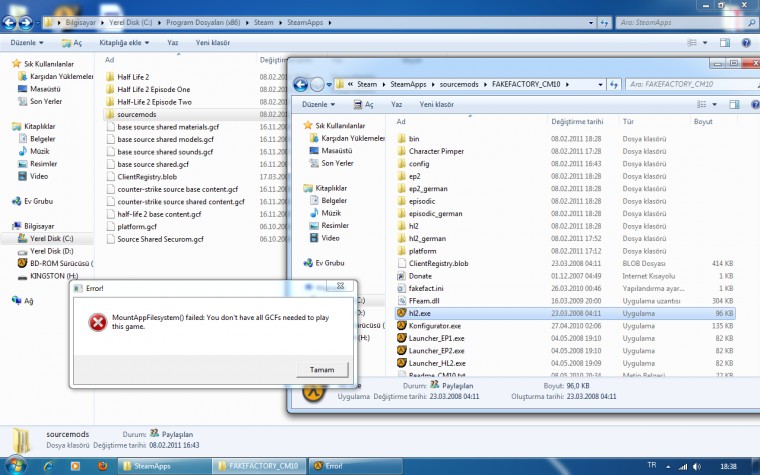The image size is (760, 475).
Task: Switch to SteamApps taskbar button
Action: [x=164, y=466]
